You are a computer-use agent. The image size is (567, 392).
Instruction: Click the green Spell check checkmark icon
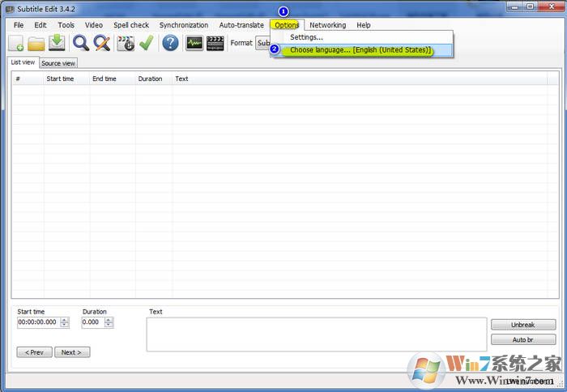coord(147,43)
